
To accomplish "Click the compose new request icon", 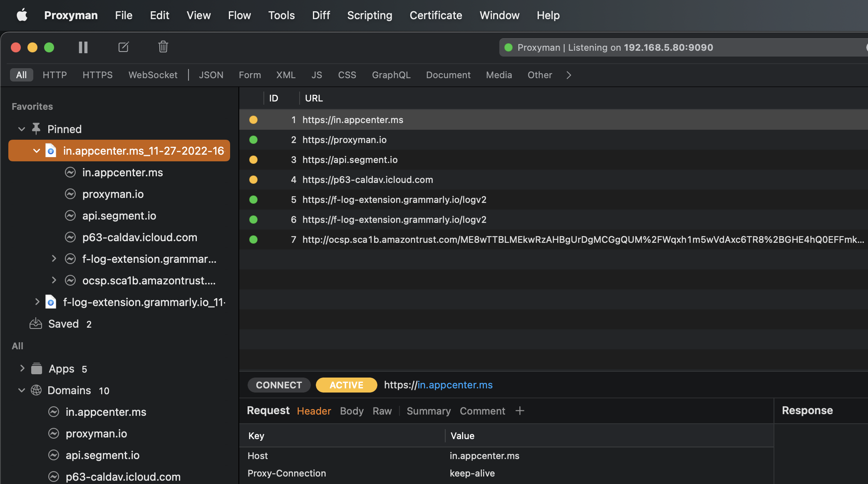I will tap(124, 47).
